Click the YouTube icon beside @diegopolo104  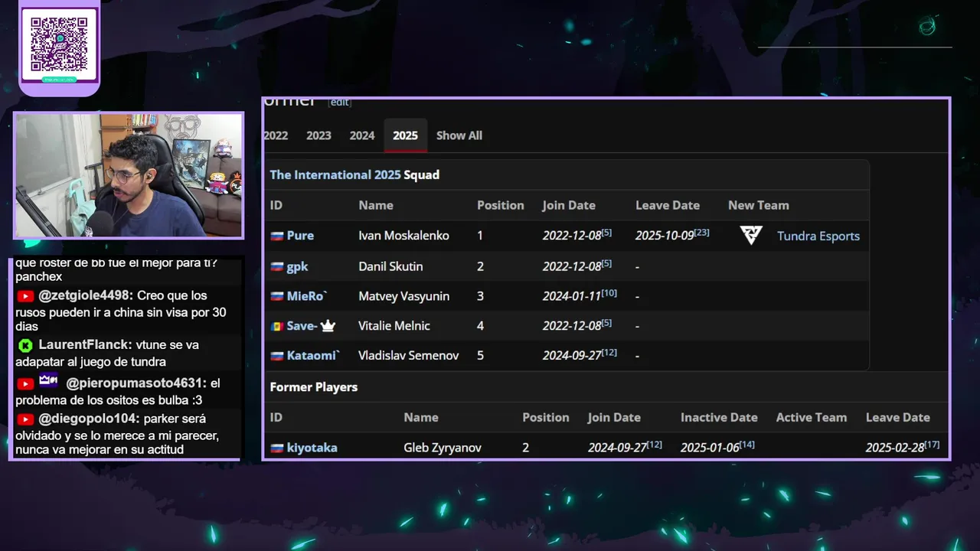point(25,419)
